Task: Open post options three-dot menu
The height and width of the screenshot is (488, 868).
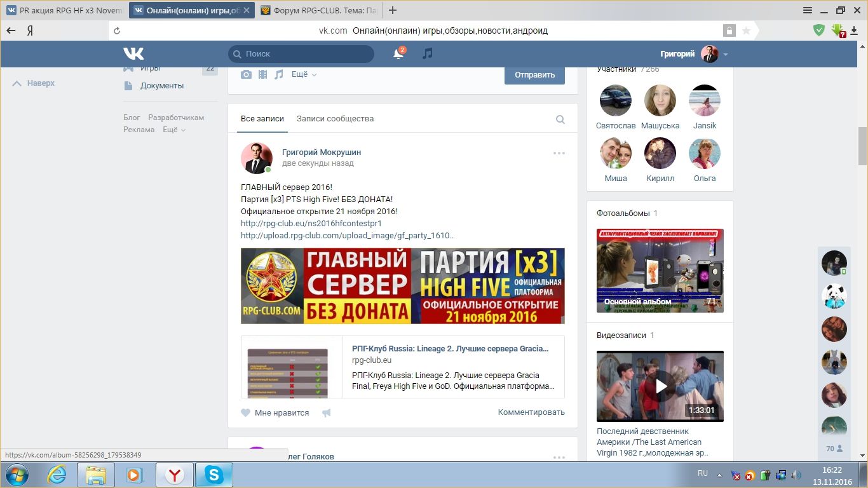Action: (x=559, y=153)
